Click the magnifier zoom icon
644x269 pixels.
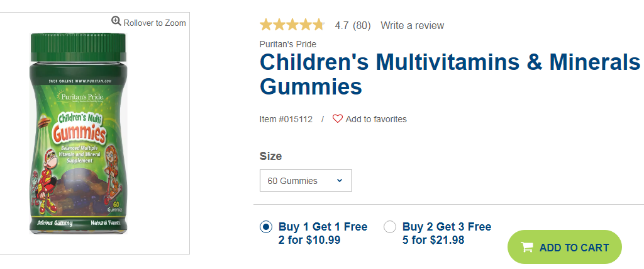tap(116, 21)
